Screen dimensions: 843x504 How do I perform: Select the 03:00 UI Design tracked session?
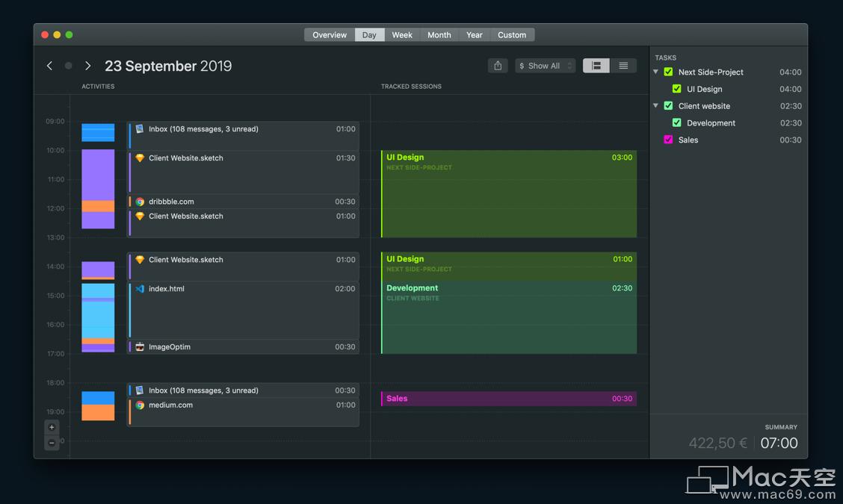coord(509,194)
